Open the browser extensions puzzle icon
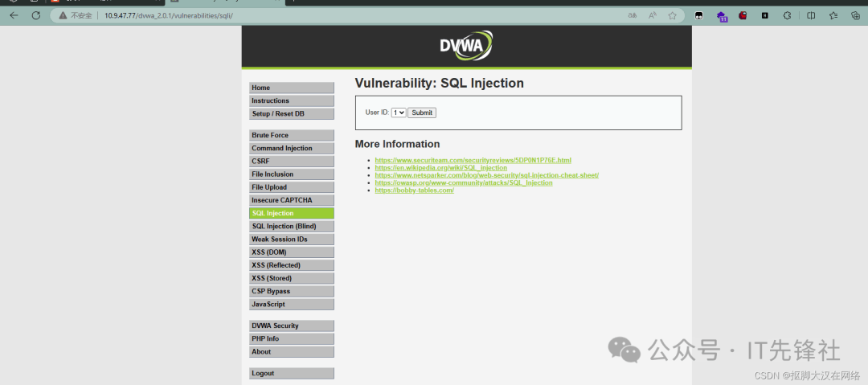This screenshot has width=868, height=385. 787,15
